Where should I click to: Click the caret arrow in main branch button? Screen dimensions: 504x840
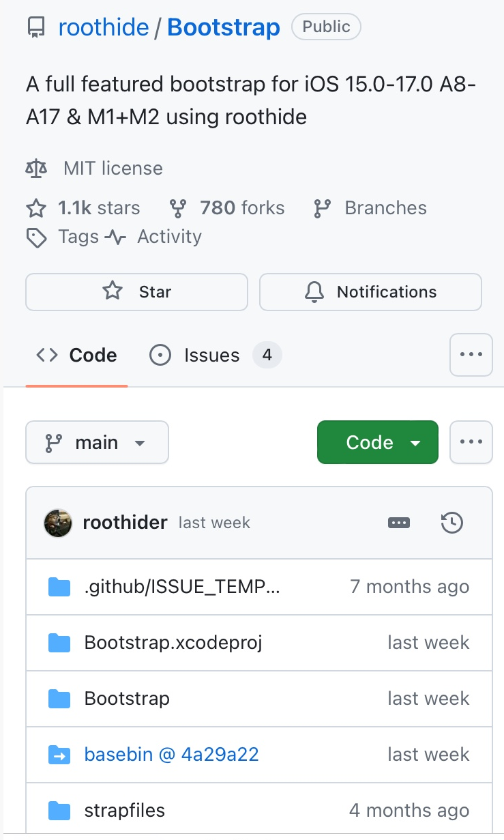click(140, 444)
